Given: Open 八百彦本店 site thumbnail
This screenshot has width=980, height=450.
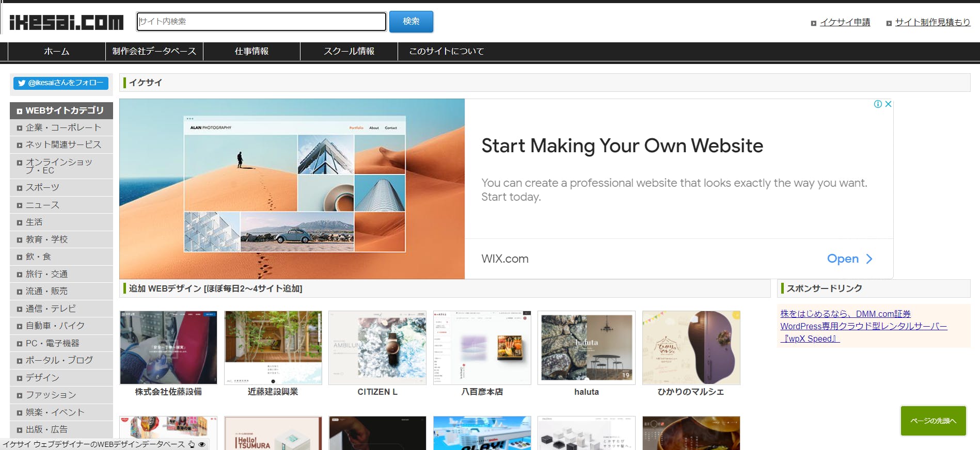Looking at the screenshot, I should tap(482, 348).
